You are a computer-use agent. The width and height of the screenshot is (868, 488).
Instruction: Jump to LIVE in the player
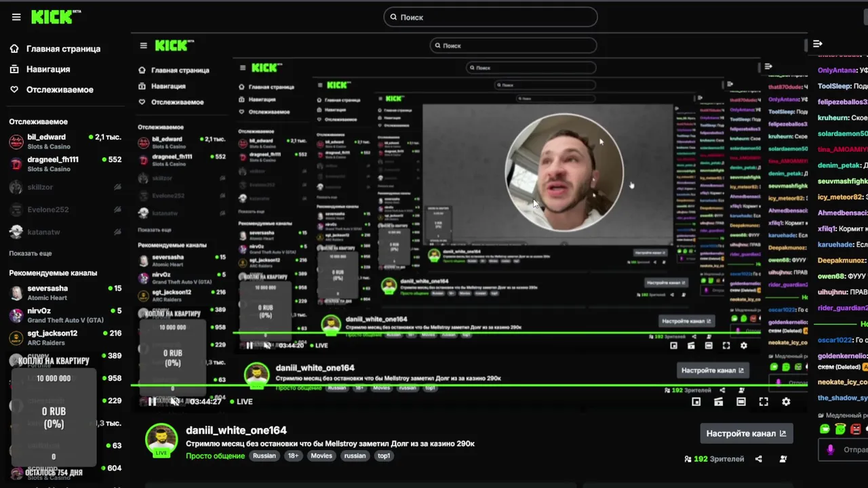click(x=241, y=401)
